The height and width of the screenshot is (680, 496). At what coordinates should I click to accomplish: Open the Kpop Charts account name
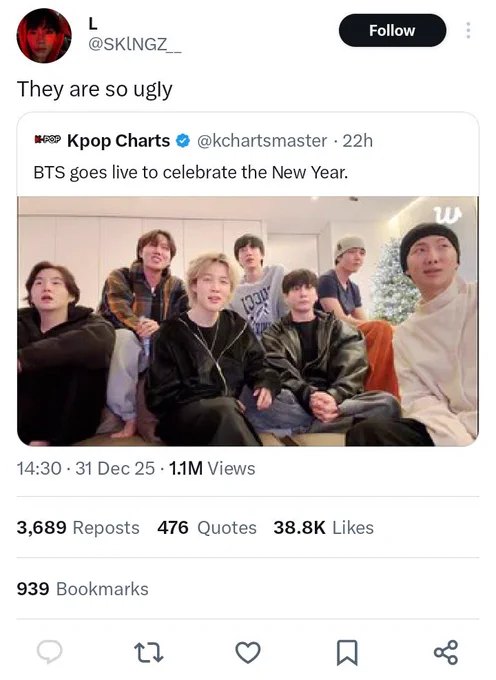pyautogui.click(x=118, y=141)
